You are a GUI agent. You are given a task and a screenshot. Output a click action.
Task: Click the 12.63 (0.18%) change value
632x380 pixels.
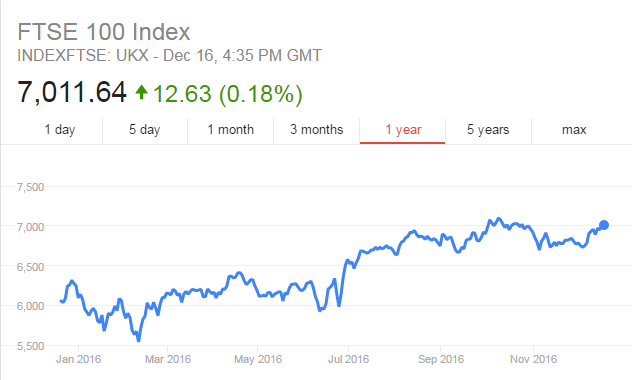click(x=227, y=93)
